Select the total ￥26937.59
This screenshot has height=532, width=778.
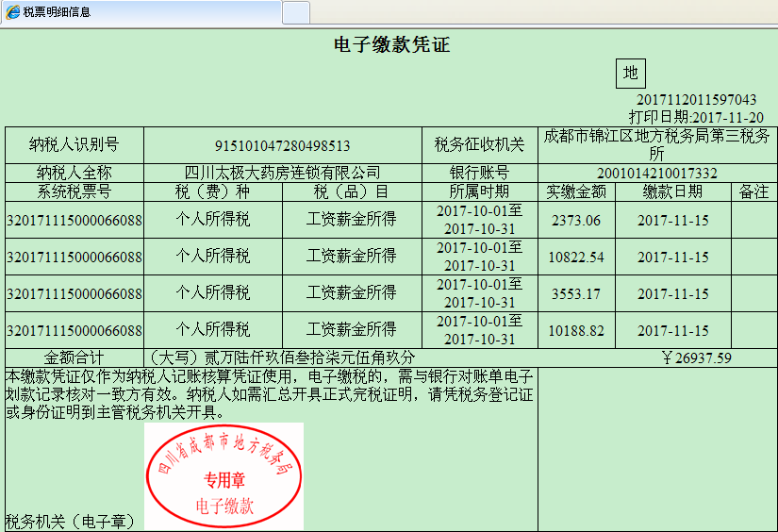[x=697, y=357]
